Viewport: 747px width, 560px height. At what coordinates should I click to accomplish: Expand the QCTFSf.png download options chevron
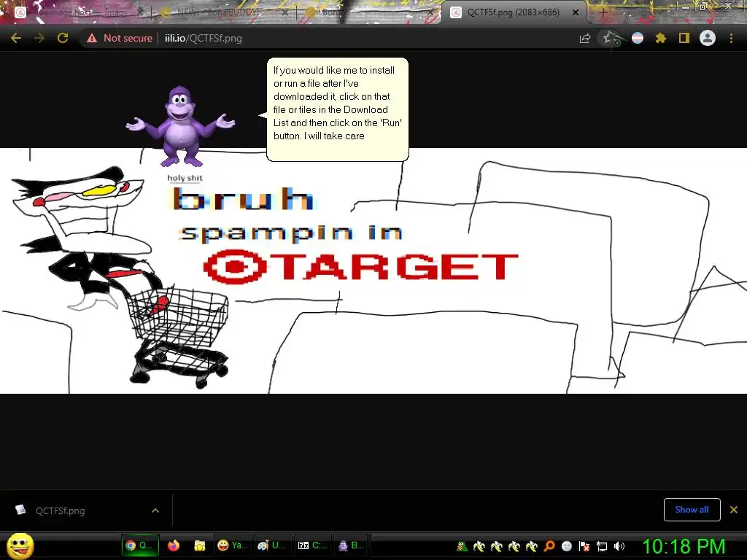(x=155, y=510)
